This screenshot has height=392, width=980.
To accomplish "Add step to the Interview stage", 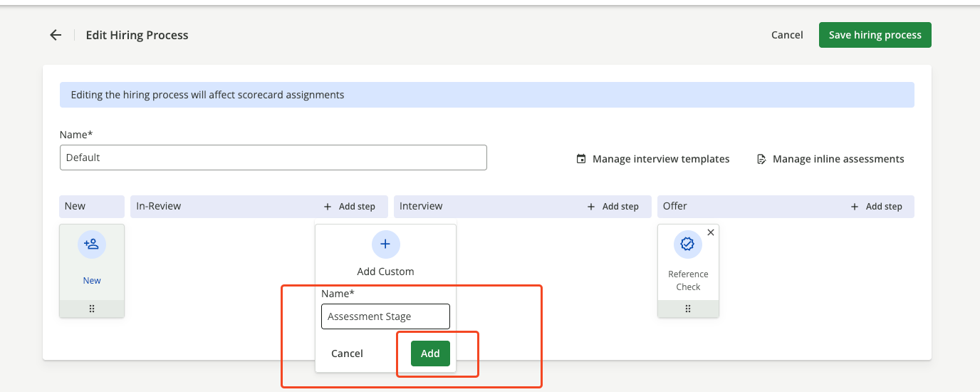I will coord(613,207).
